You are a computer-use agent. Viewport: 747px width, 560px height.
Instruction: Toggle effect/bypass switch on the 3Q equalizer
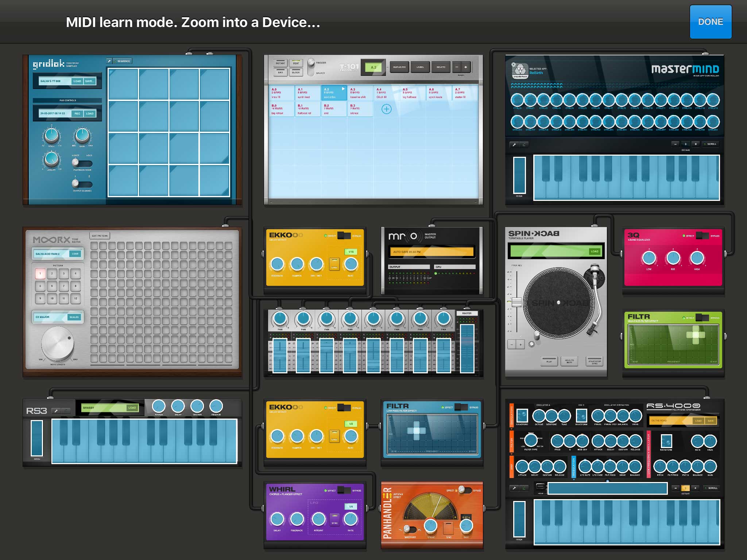(702, 236)
